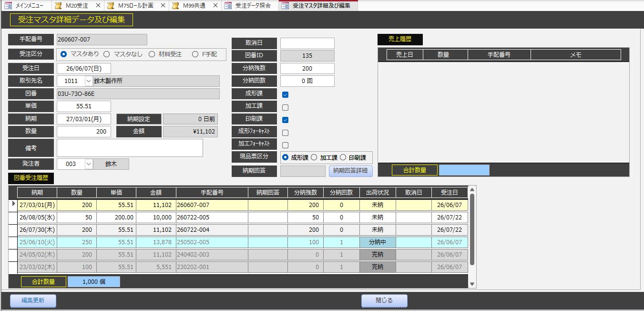Click the 数量 field in order form
This screenshot has width=644, height=311.
pos(84,132)
